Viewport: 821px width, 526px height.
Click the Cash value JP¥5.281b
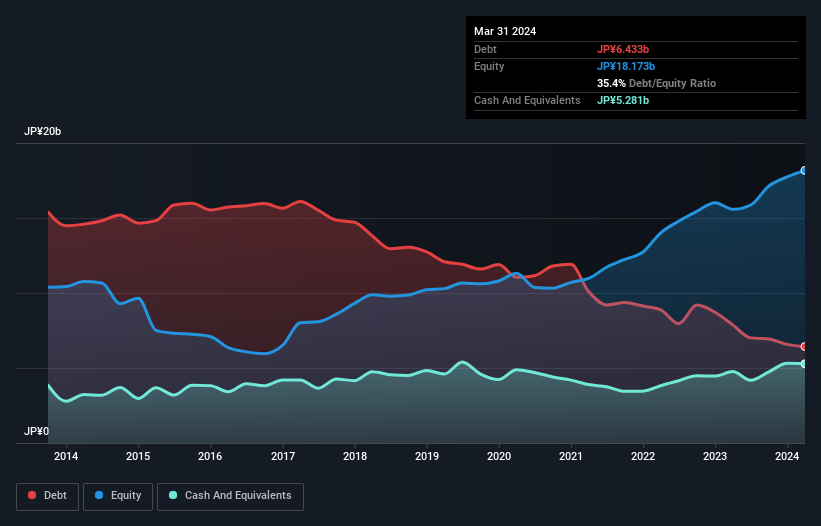coord(623,100)
